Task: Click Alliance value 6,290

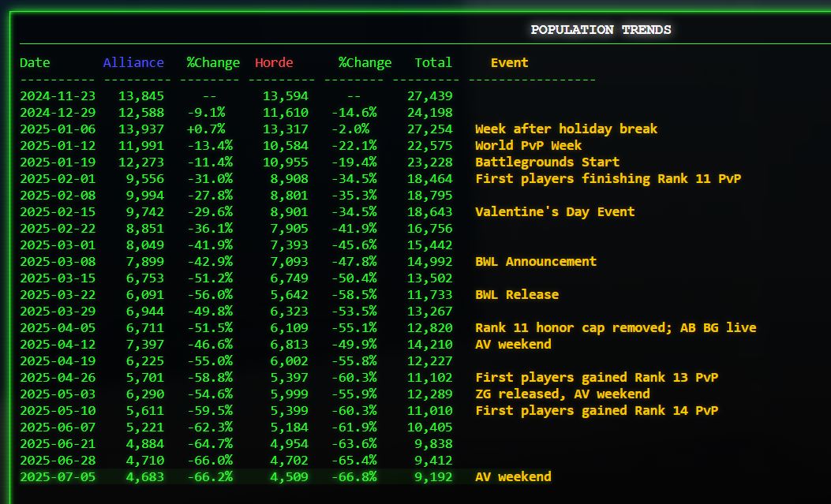Action: pyautogui.click(x=145, y=394)
